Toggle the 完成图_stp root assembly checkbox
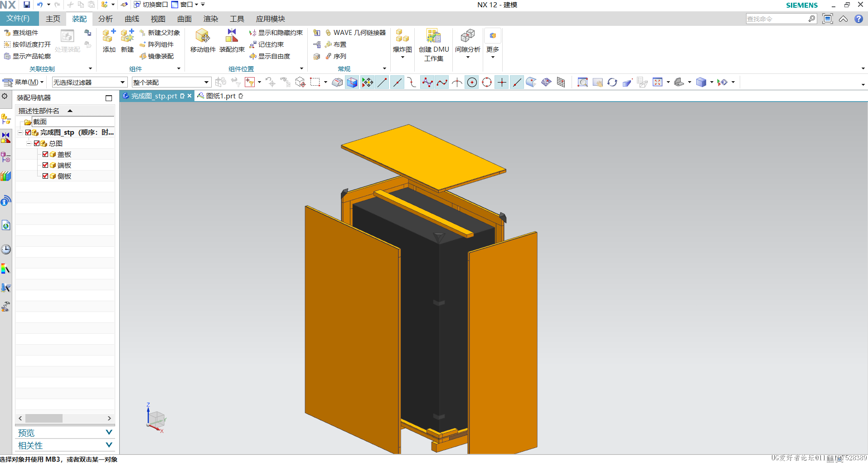 pos(28,132)
